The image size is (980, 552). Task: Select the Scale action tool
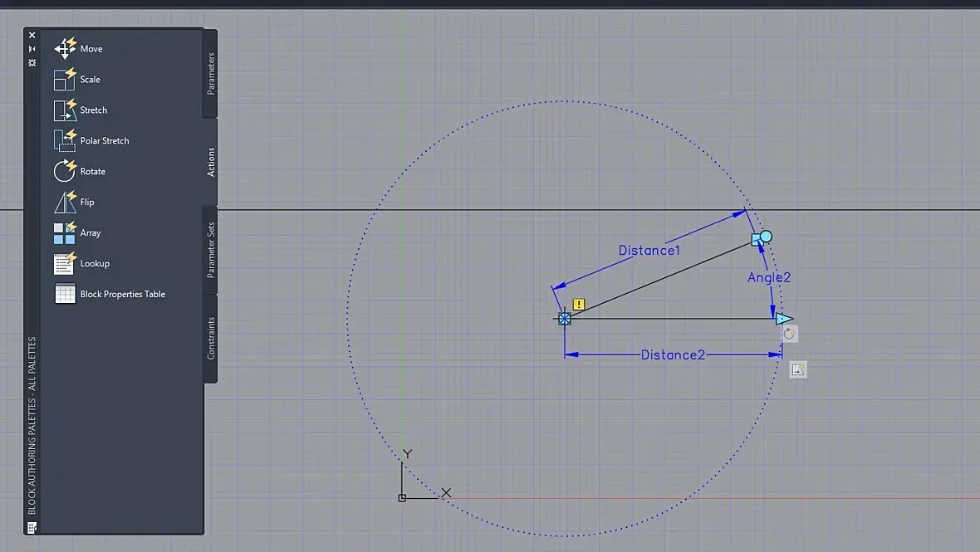pos(77,80)
